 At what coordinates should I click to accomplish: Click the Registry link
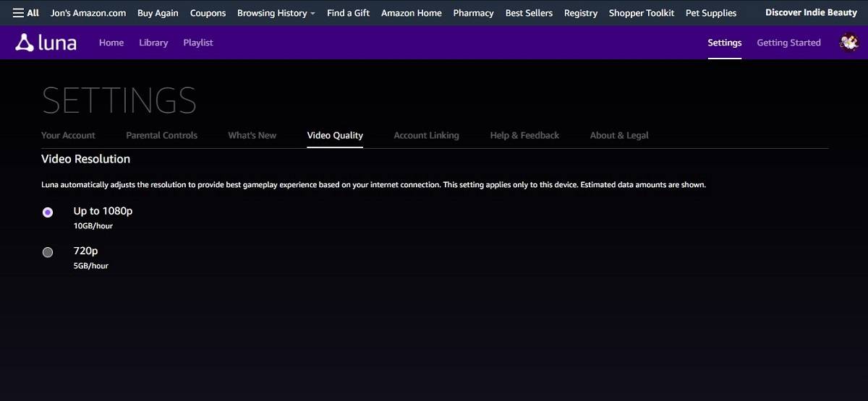pyautogui.click(x=581, y=13)
